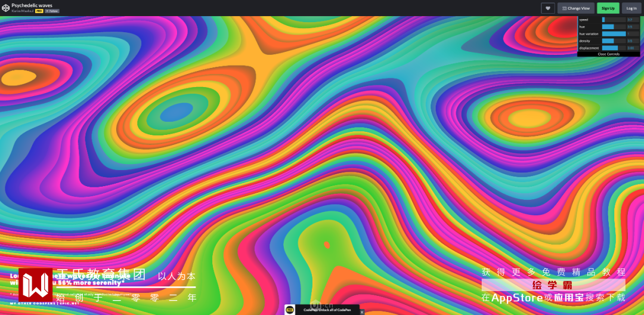Love the pen with the heart icon
Viewport: 644px width, 315px height.
[x=548, y=8]
